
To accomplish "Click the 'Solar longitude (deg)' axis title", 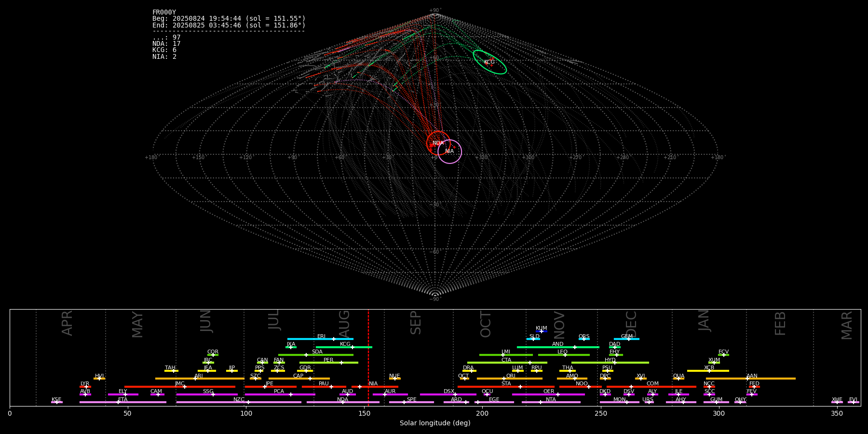I will coord(435,423).
